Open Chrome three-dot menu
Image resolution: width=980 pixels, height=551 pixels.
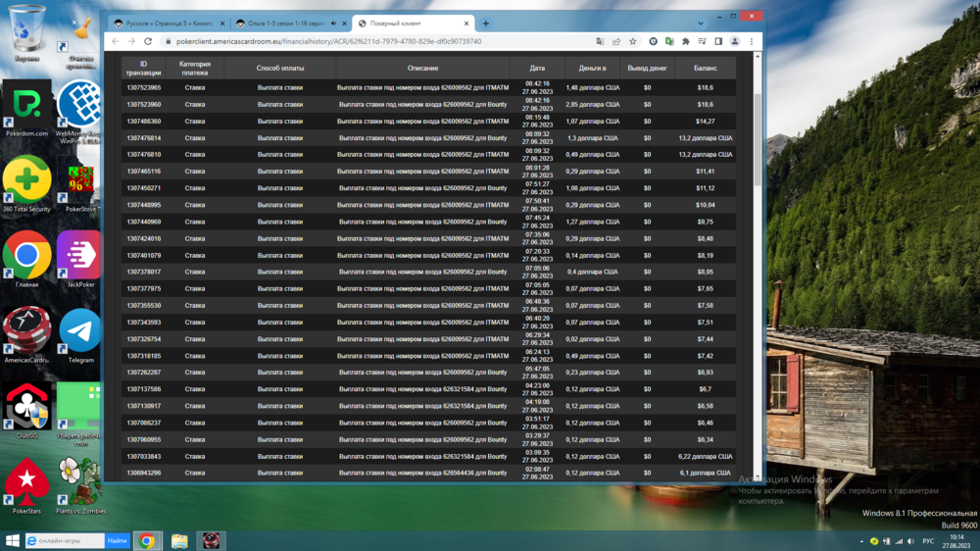click(752, 42)
